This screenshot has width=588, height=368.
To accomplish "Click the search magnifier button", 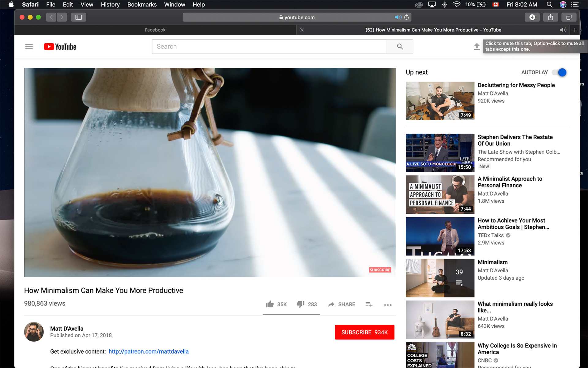I will tap(400, 47).
